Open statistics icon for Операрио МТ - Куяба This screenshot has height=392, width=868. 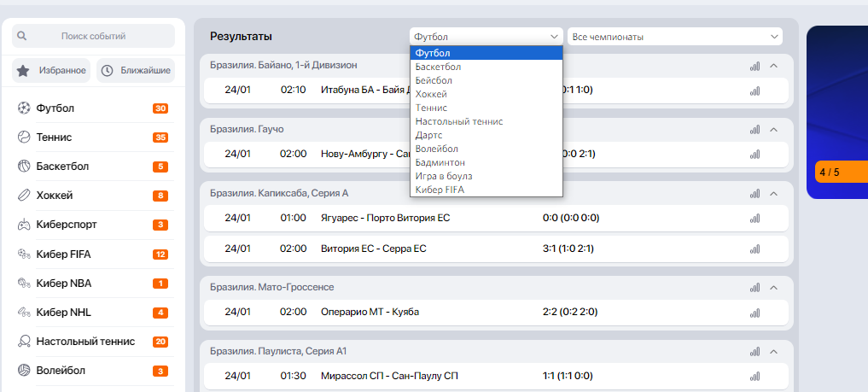[x=754, y=313]
